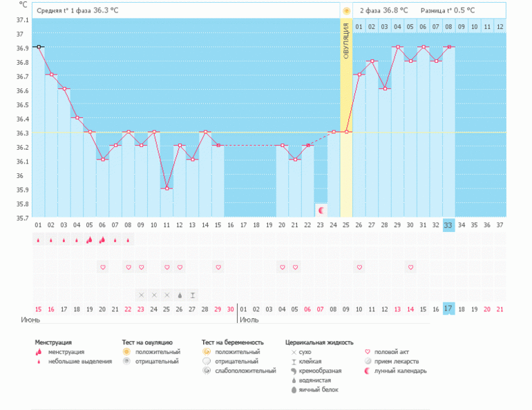This screenshot has width=532, height=410.
Task: Select the highlighted calendar date 17 in July
Action: 448,309
